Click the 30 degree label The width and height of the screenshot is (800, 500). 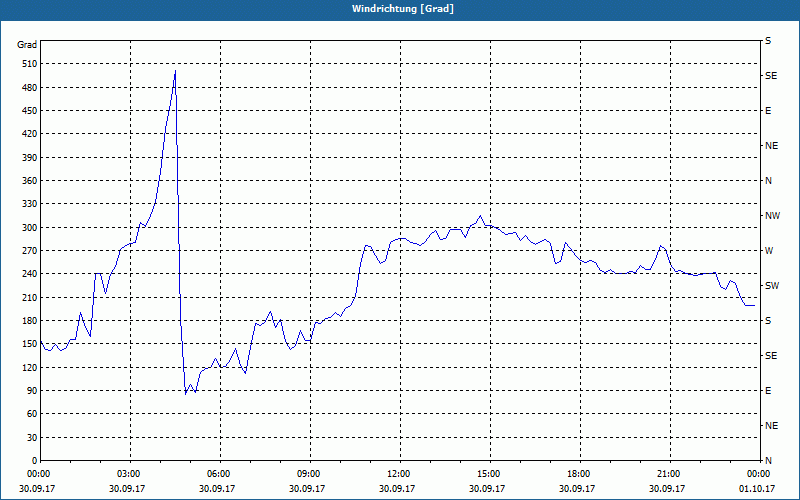[31, 437]
